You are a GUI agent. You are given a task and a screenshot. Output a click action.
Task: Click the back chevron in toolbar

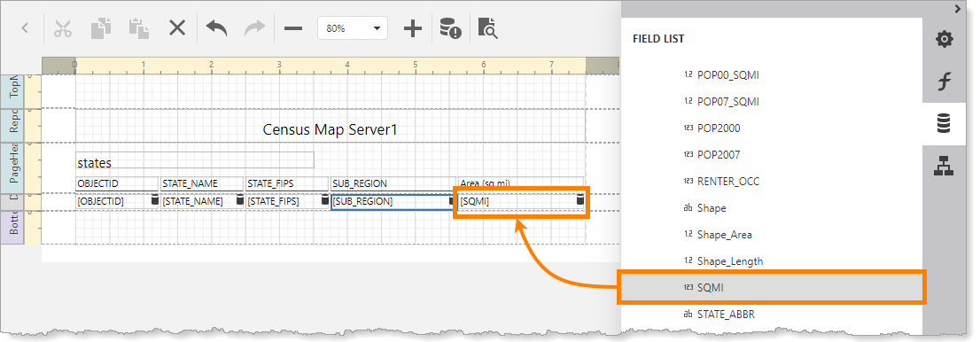click(25, 28)
